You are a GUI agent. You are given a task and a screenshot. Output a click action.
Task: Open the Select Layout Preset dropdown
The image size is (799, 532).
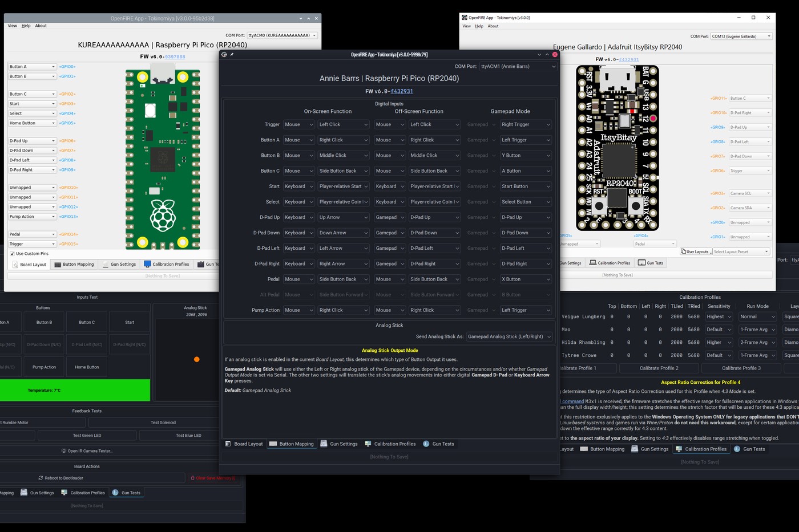[741, 251]
